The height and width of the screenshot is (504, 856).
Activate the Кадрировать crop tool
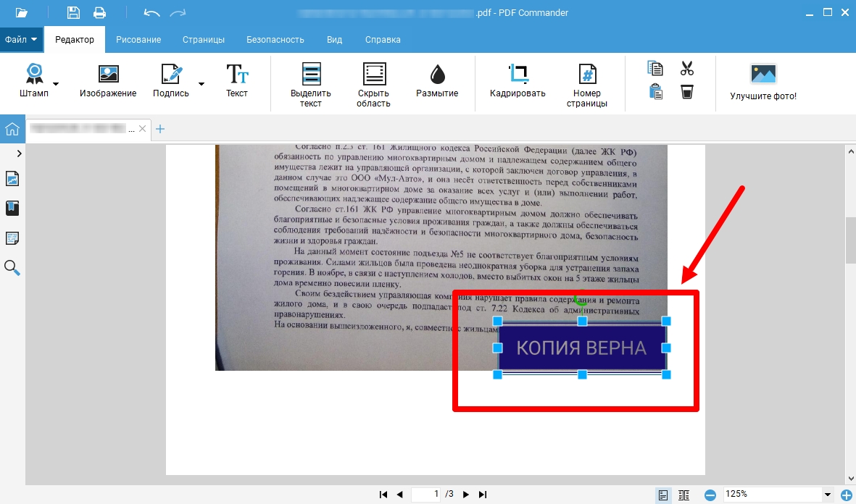pos(518,80)
